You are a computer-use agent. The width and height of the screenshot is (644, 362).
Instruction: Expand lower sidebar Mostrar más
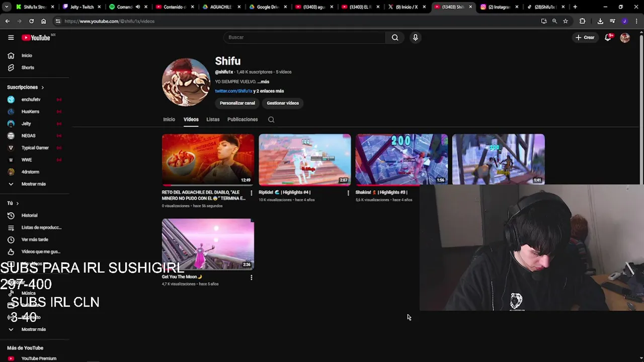[34, 329]
